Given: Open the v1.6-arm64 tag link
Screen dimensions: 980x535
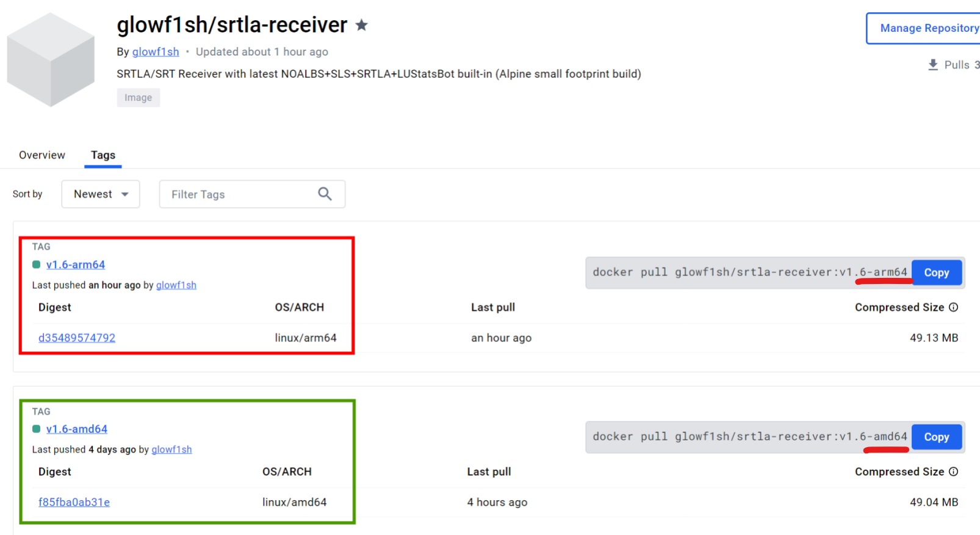Looking at the screenshot, I should pyautogui.click(x=76, y=264).
